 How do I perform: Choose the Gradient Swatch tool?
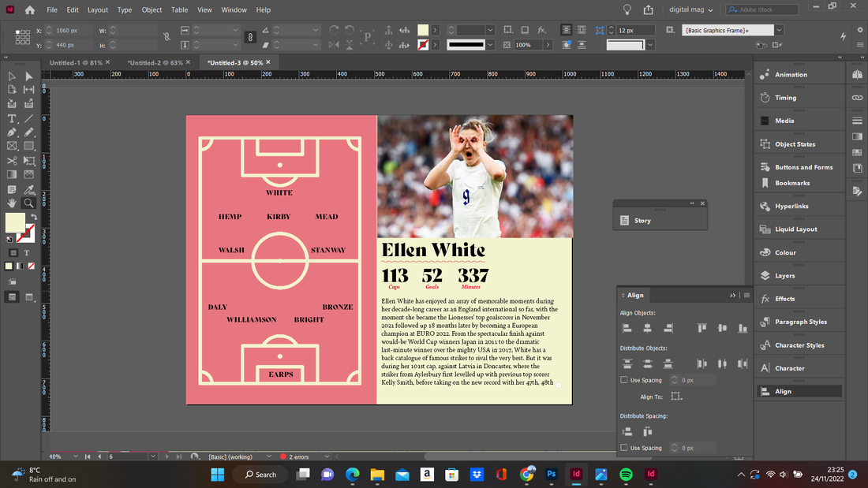point(12,175)
